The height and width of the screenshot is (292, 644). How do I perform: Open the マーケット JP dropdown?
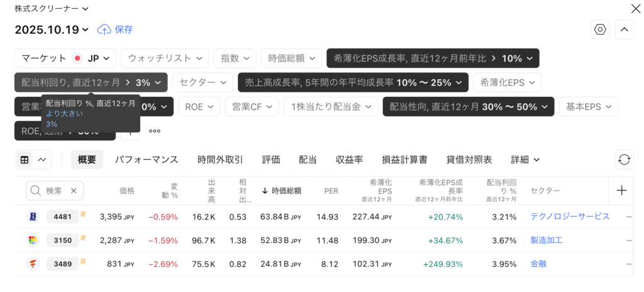pyautogui.click(x=65, y=59)
